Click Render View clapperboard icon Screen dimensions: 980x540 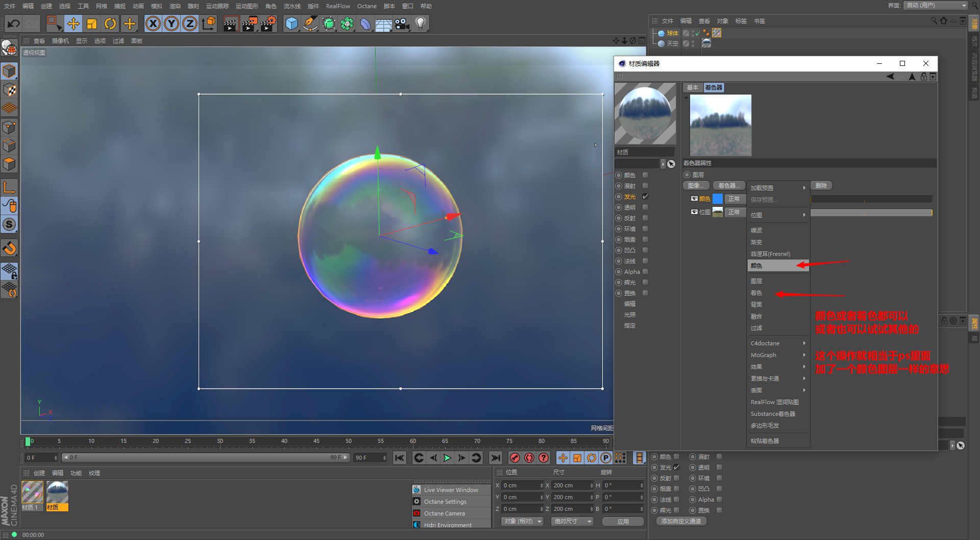(x=231, y=24)
